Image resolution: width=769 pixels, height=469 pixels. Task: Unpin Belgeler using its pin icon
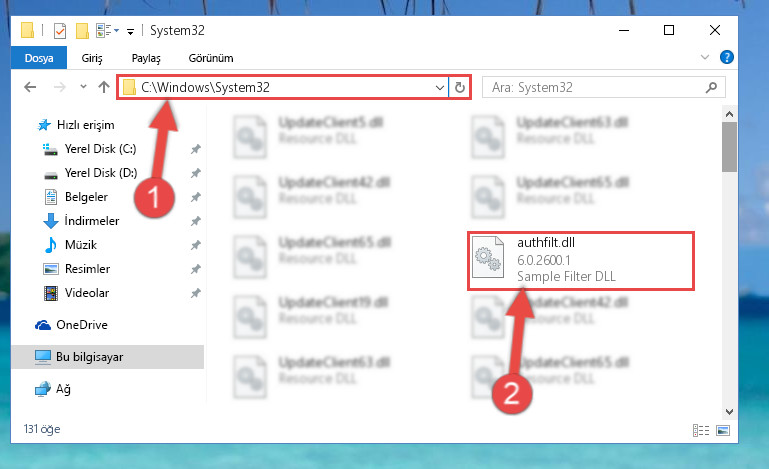196,197
